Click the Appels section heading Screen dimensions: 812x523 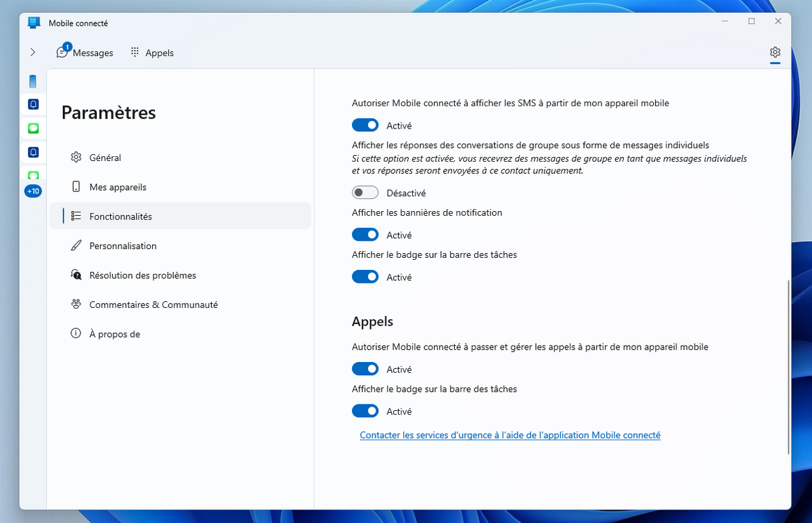click(x=372, y=321)
